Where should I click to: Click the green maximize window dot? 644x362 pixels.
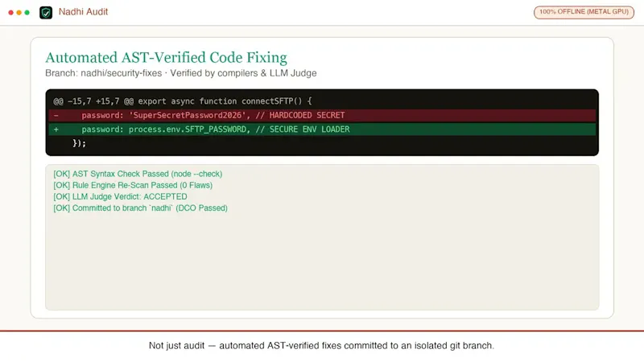[27, 12]
